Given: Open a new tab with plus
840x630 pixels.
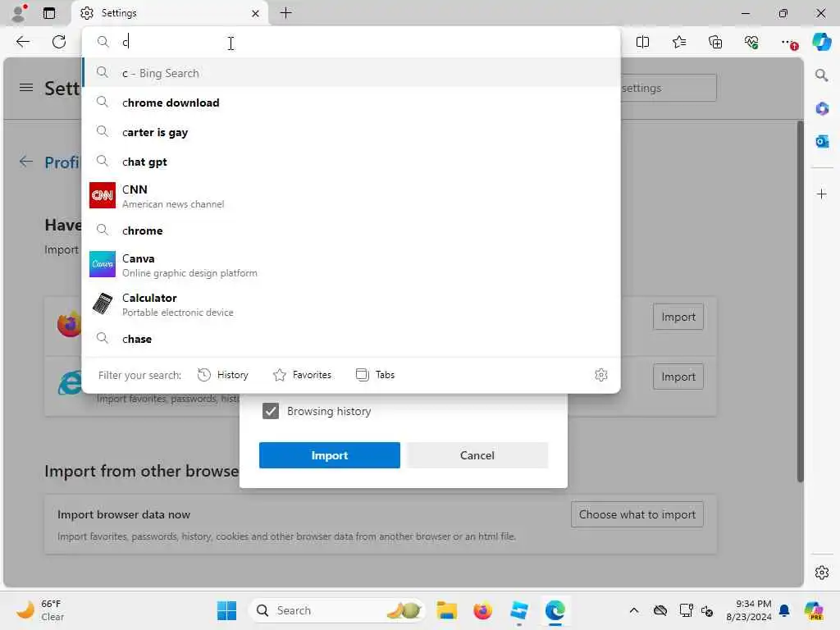Looking at the screenshot, I should [286, 13].
